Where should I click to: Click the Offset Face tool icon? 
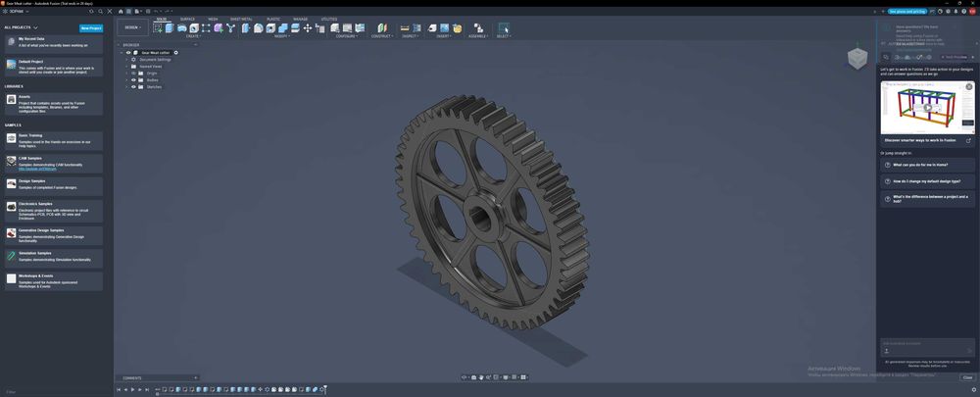click(295, 28)
